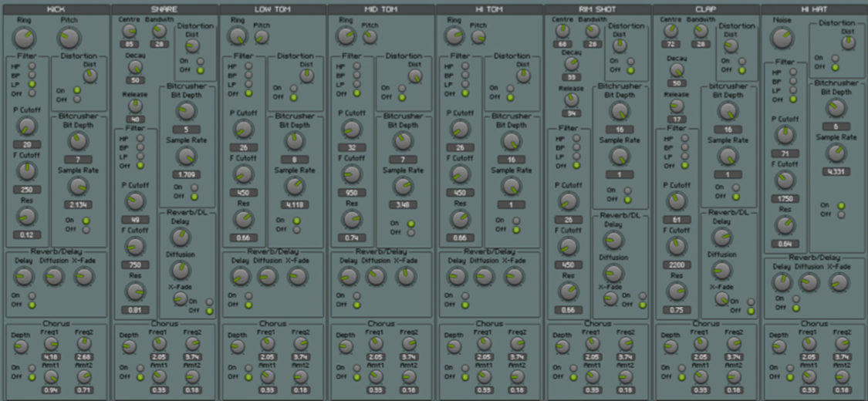
Task: Adjust the Kick Ring knob
Action: point(24,38)
